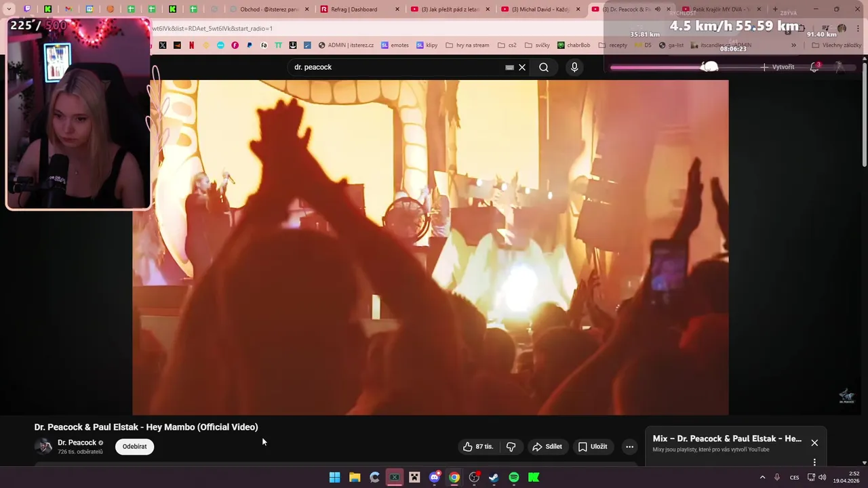Click the X (Twitter) bookmark icon
868x488 pixels.
(163, 45)
